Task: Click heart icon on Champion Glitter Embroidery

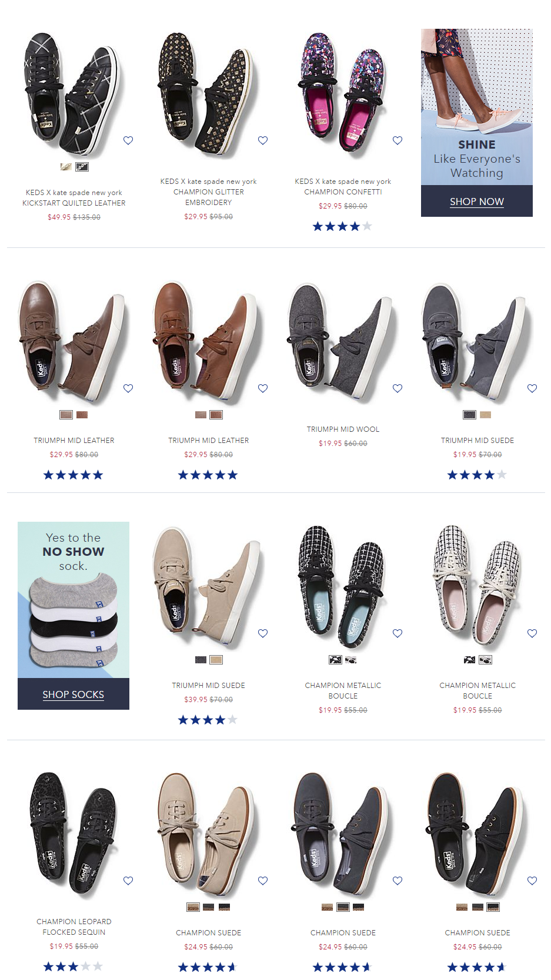Action: tap(263, 140)
